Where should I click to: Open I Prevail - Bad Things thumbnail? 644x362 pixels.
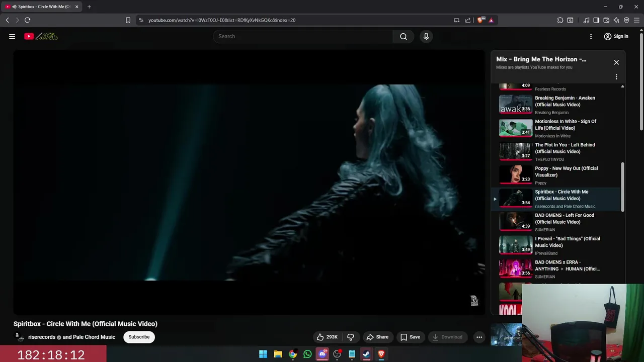(x=515, y=245)
